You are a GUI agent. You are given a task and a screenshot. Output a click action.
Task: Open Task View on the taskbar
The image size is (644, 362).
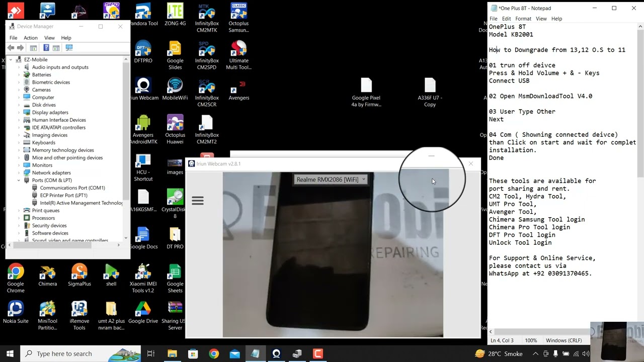151,353
